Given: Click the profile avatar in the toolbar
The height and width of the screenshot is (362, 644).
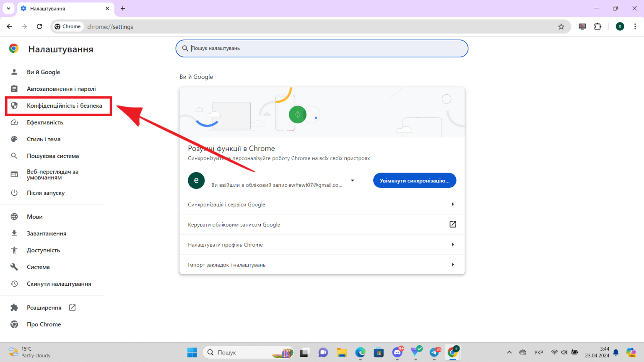Looking at the screenshot, I should (620, 26).
